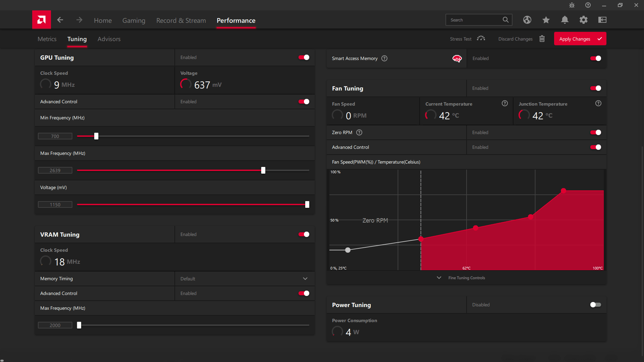Open Record & Stream tab
644x362 pixels.
point(181,20)
